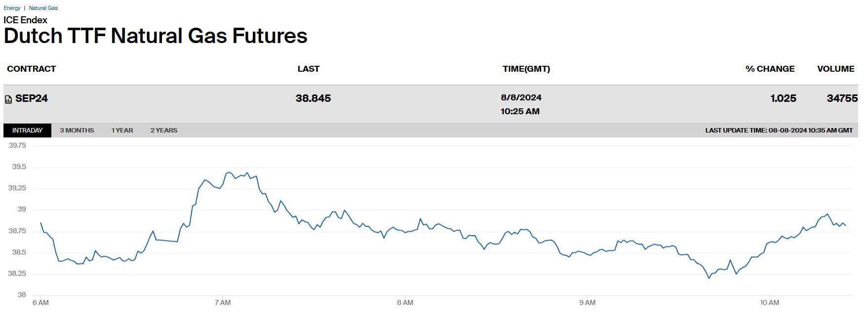Screen dimensions: 868x314
Task: Switch to the 3 MONTHS tab
Action: pyautogui.click(x=77, y=131)
